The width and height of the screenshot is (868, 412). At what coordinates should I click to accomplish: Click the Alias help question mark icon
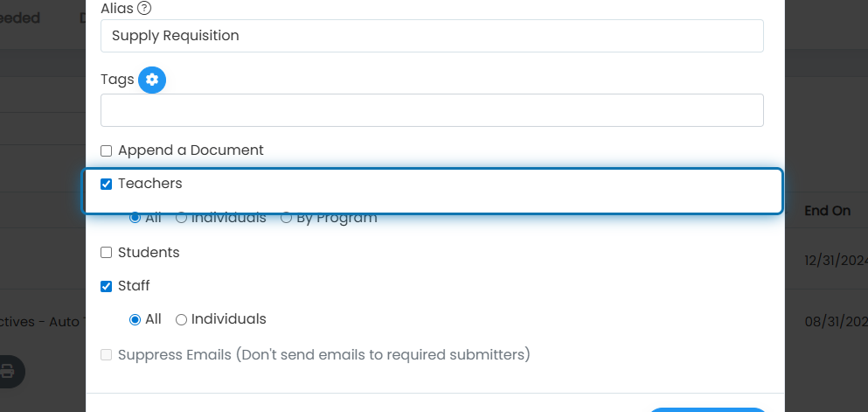(144, 8)
